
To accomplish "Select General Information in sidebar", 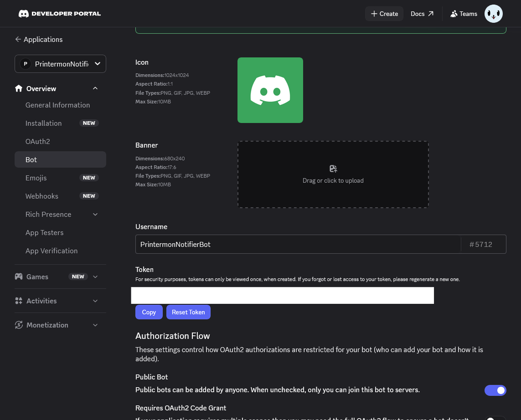I will click(x=57, y=105).
